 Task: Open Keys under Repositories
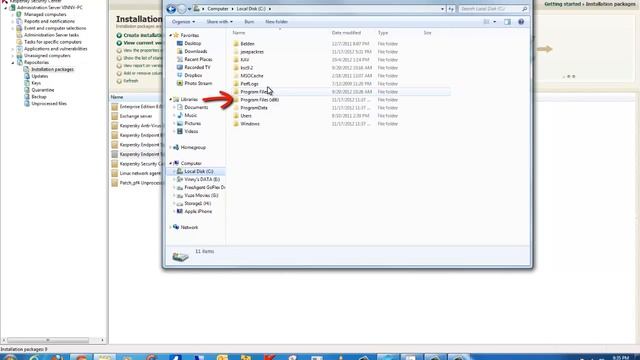[36, 83]
